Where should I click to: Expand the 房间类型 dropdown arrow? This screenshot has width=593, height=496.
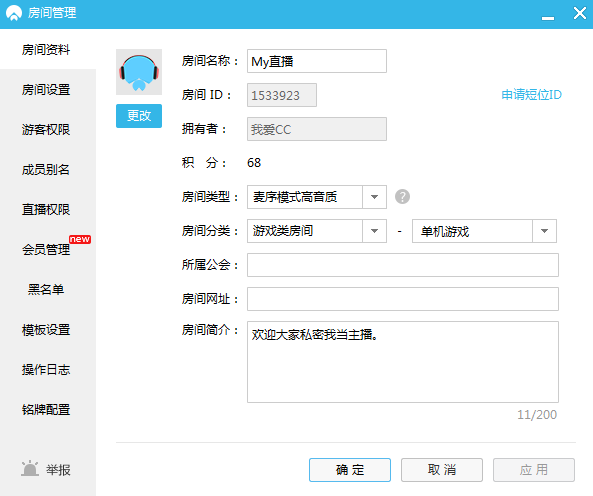[374, 197]
